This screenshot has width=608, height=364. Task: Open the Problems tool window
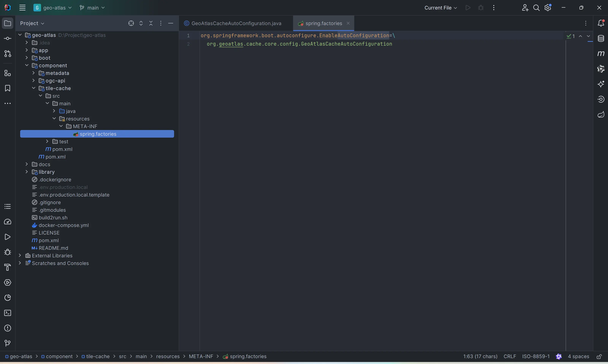click(8, 328)
